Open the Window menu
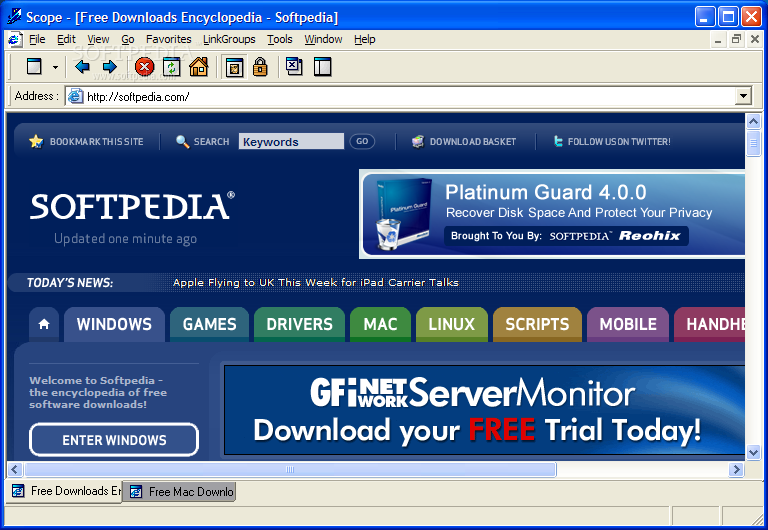The width and height of the screenshot is (768, 530). [323, 39]
